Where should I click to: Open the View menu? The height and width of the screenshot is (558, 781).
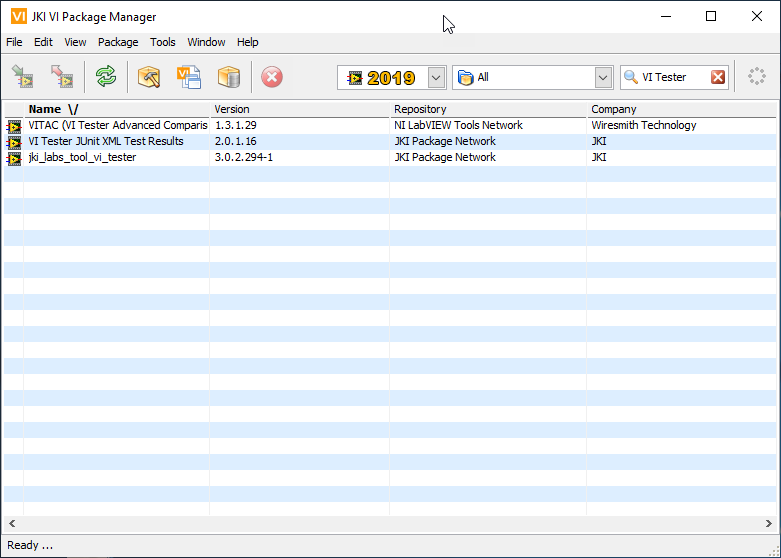click(x=75, y=42)
